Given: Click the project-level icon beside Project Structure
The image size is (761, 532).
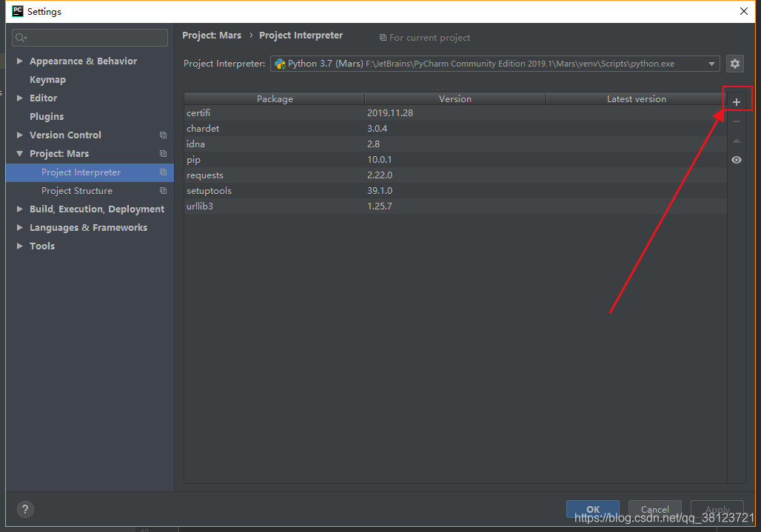Looking at the screenshot, I should pyautogui.click(x=163, y=191).
